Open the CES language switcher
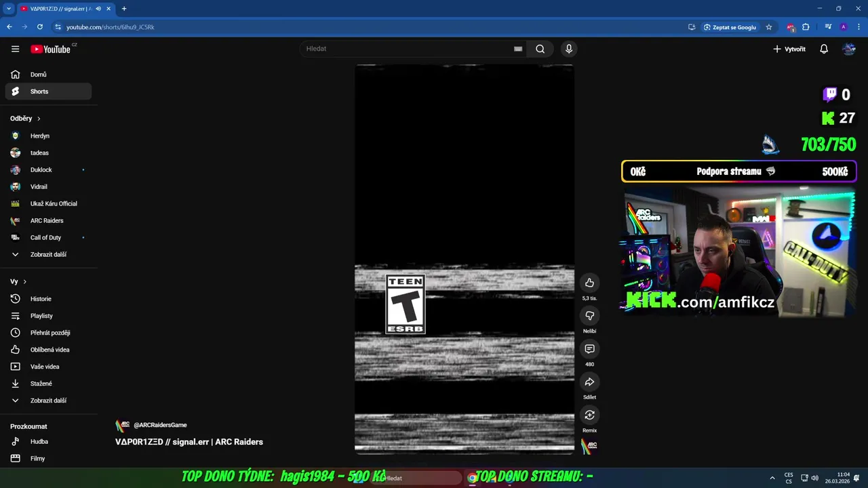This screenshot has width=868, height=488. 789,478
